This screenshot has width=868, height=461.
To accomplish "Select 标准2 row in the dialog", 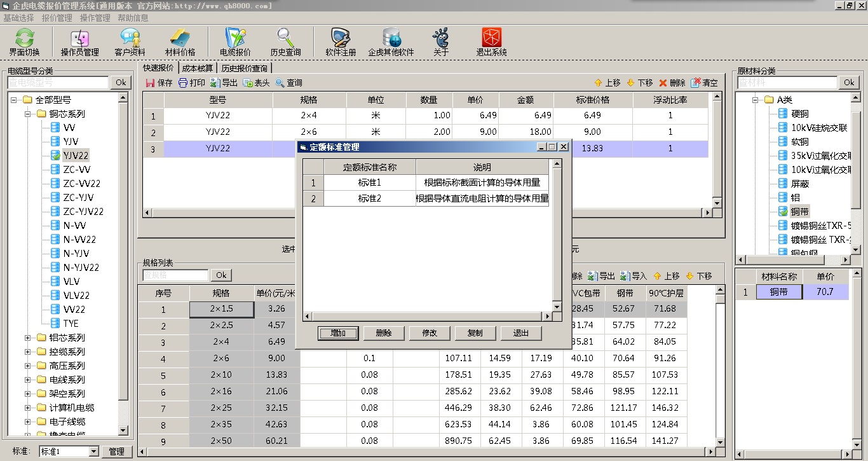I will coord(426,198).
